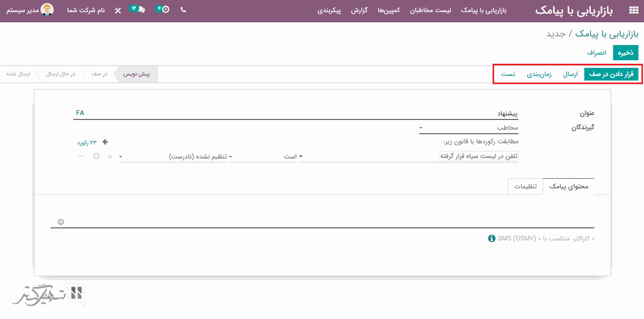Switch to the تنظیمات tab
This screenshot has height=319, width=644.
tap(525, 187)
